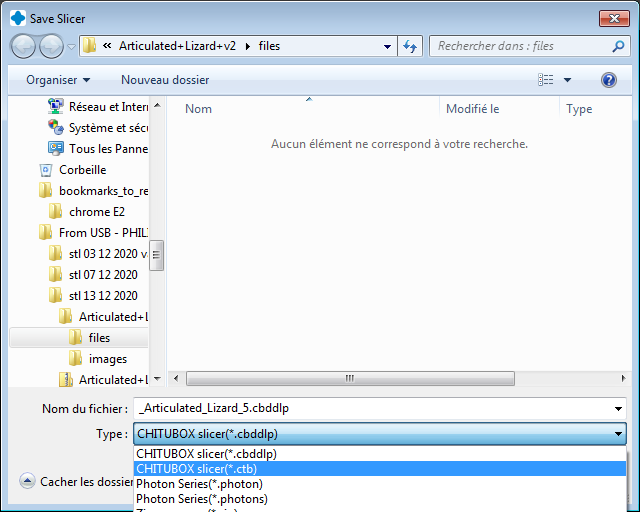Click the blue help question mark icon
This screenshot has width=640, height=512.
(x=609, y=80)
